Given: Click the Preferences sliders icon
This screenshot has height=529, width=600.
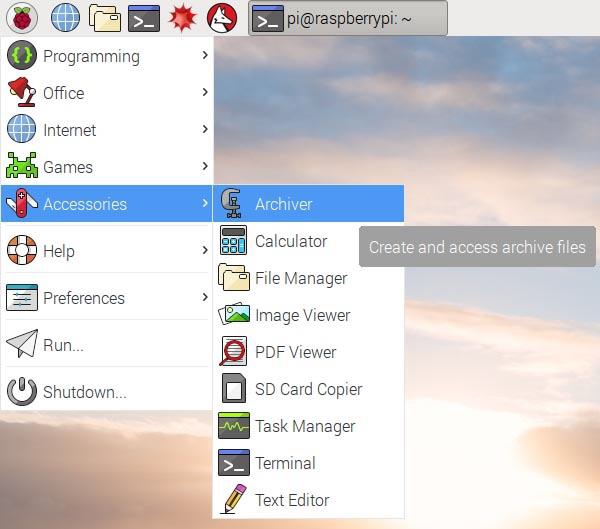Looking at the screenshot, I should (22, 297).
